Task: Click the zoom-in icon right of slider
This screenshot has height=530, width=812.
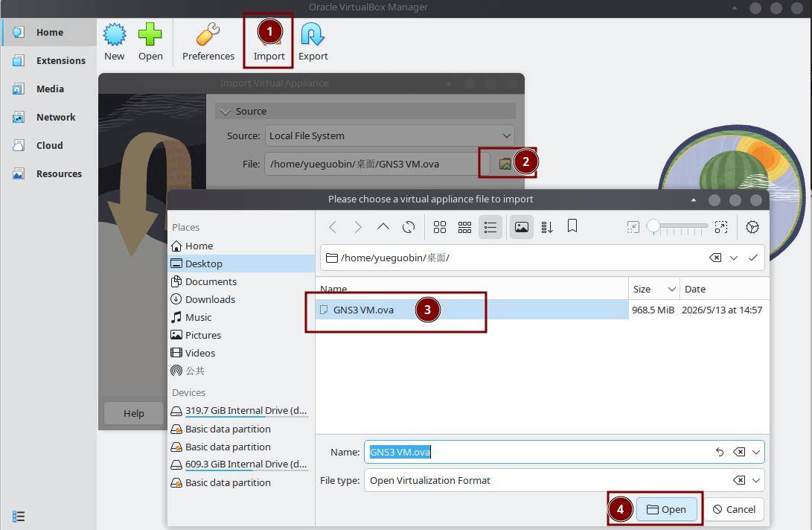Action: (721, 227)
